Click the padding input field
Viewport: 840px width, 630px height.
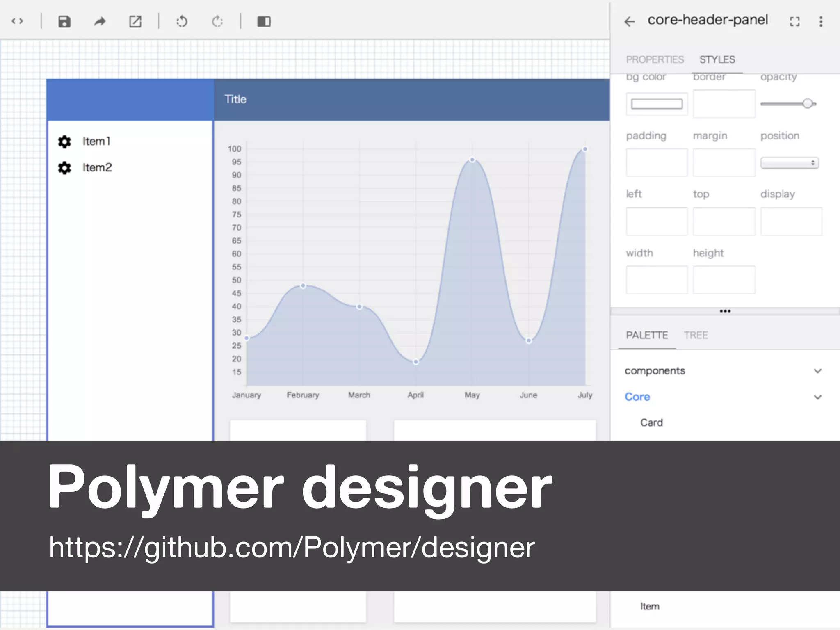(x=657, y=162)
